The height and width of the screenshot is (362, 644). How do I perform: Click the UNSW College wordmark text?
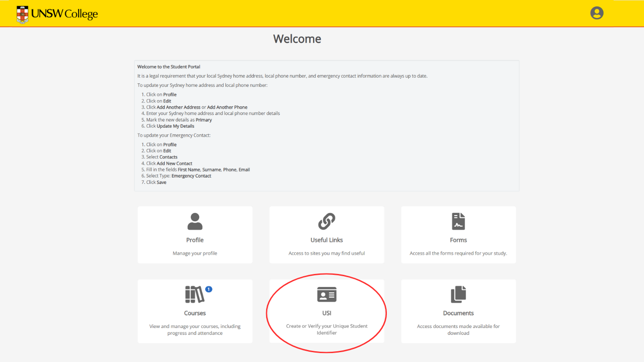coord(64,14)
